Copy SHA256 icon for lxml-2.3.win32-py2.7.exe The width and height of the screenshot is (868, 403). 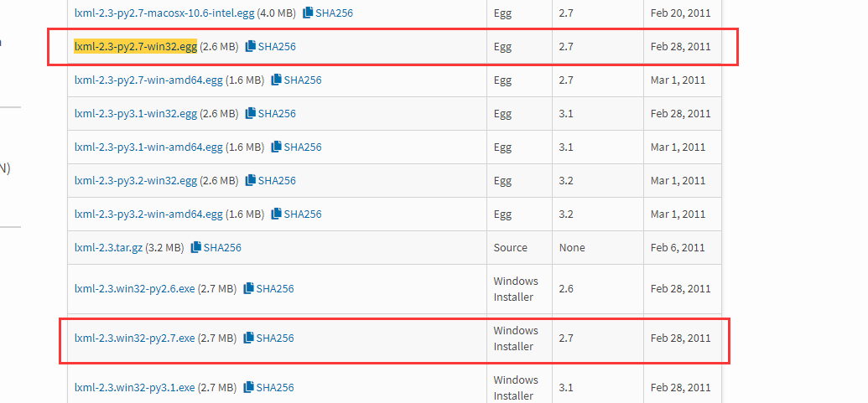point(248,338)
